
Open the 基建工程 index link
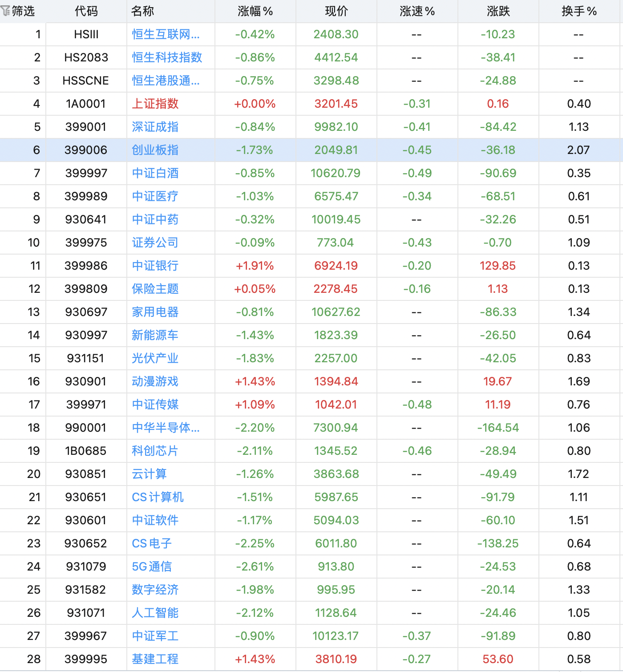coord(155,659)
